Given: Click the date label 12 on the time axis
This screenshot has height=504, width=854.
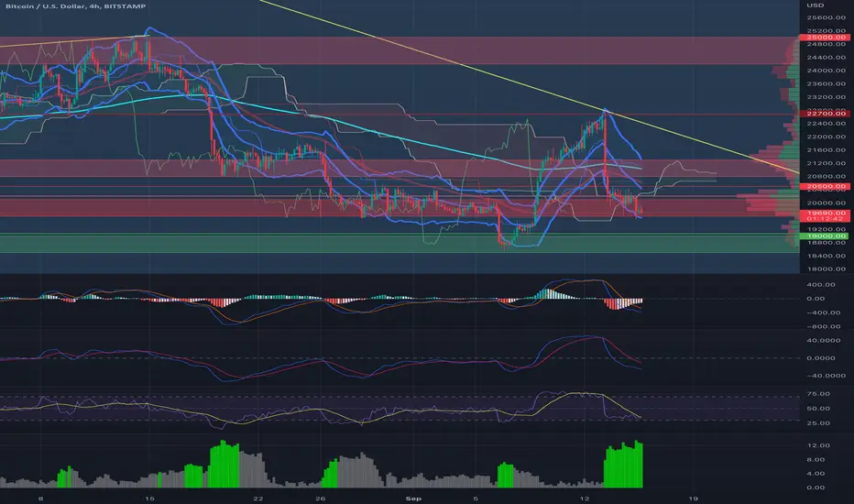Looking at the screenshot, I should 585,499.
